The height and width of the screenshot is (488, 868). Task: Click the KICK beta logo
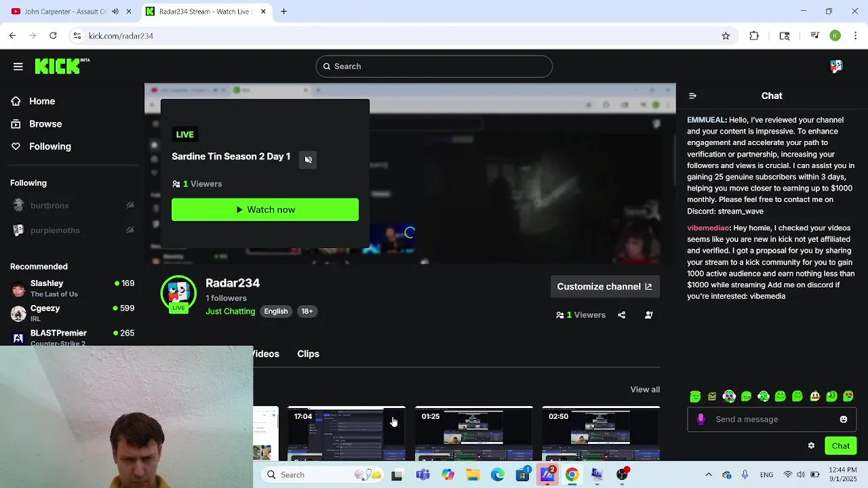pyautogui.click(x=62, y=66)
